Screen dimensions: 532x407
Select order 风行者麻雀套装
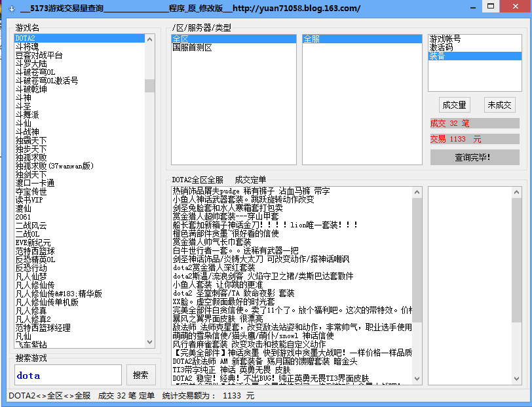(x=292, y=344)
